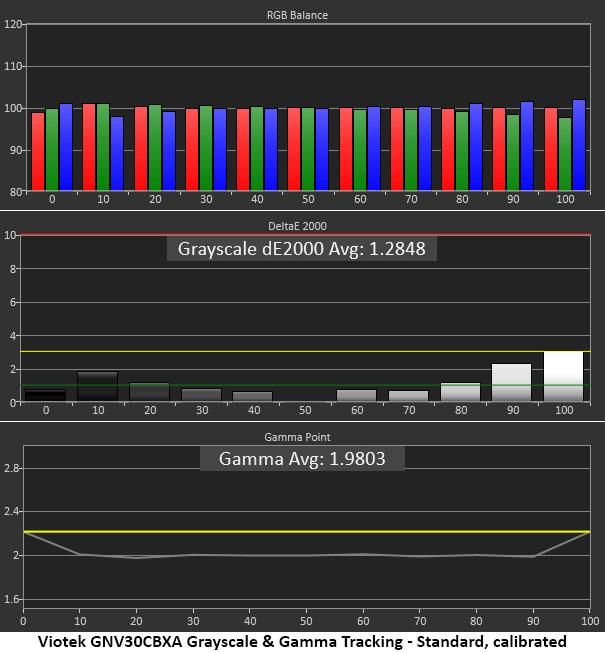Click the 120 y-axis label in RGB Balance

(12, 24)
